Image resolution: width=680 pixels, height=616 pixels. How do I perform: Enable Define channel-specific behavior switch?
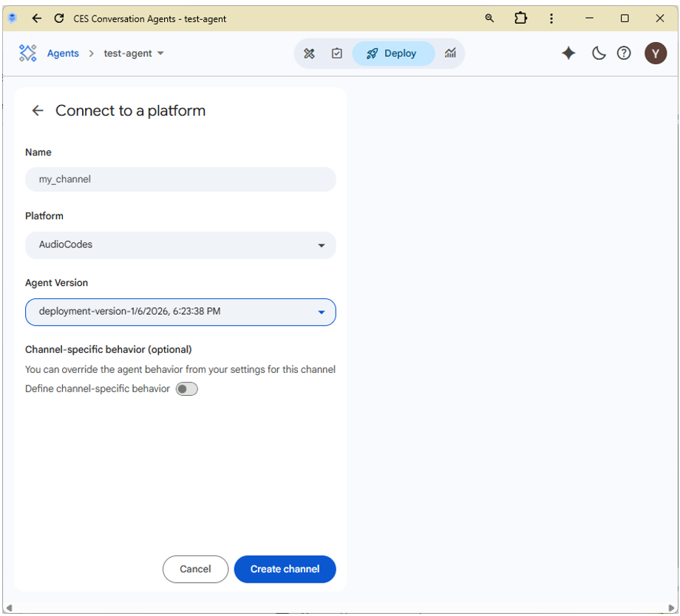tap(187, 389)
